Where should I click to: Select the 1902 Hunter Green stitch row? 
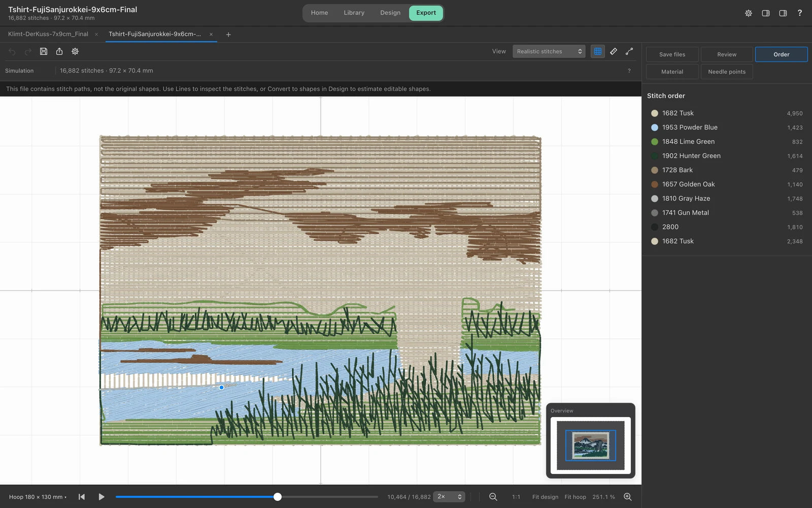coord(726,156)
